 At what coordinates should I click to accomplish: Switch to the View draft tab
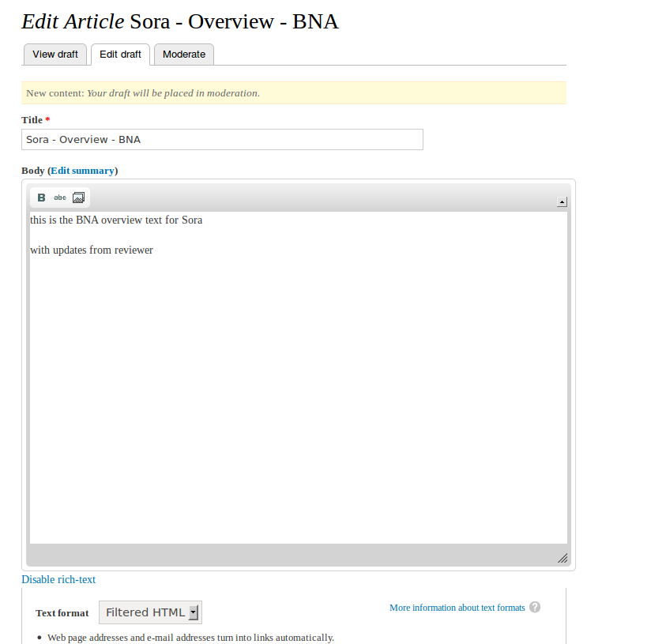tap(55, 54)
